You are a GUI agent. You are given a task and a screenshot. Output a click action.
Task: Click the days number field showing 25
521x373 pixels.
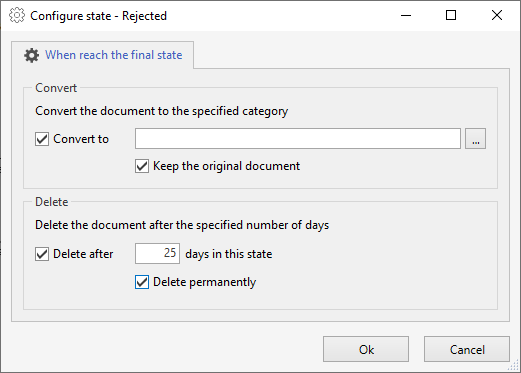pos(157,254)
